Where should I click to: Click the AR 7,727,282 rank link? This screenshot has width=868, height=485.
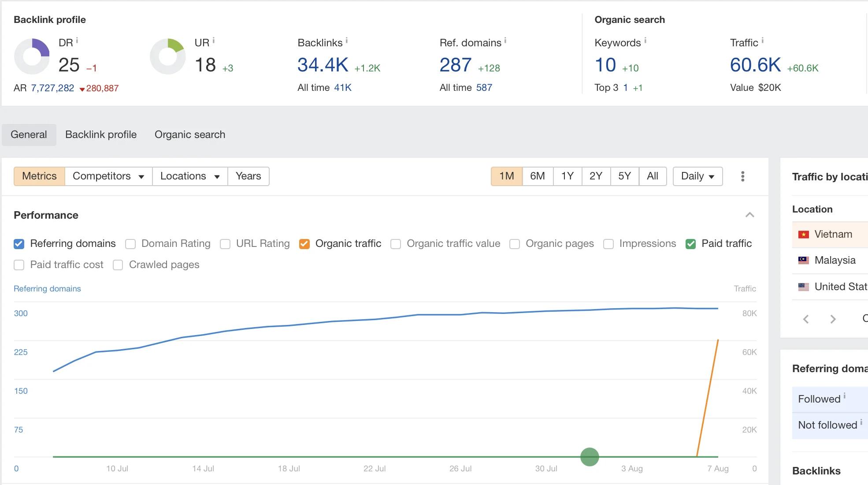52,88
